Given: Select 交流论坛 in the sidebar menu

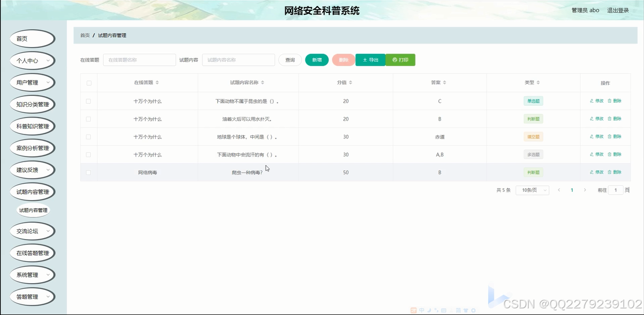Looking at the screenshot, I should click(x=31, y=231).
